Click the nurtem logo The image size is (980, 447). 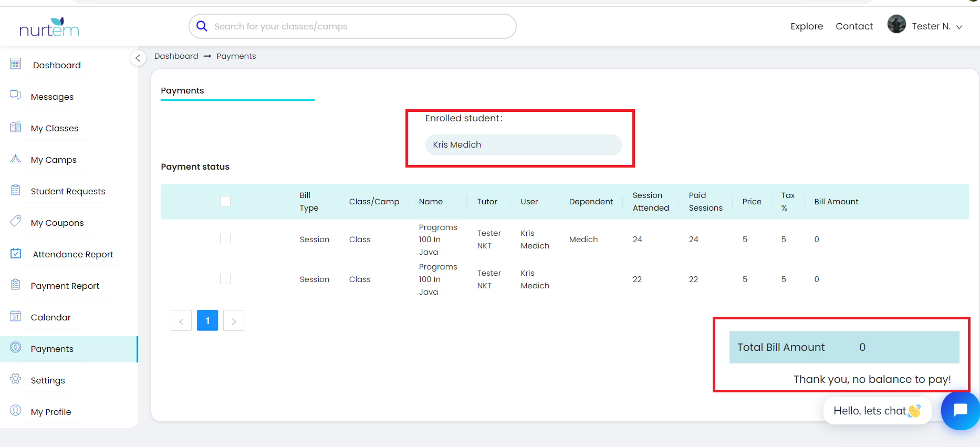[49, 27]
